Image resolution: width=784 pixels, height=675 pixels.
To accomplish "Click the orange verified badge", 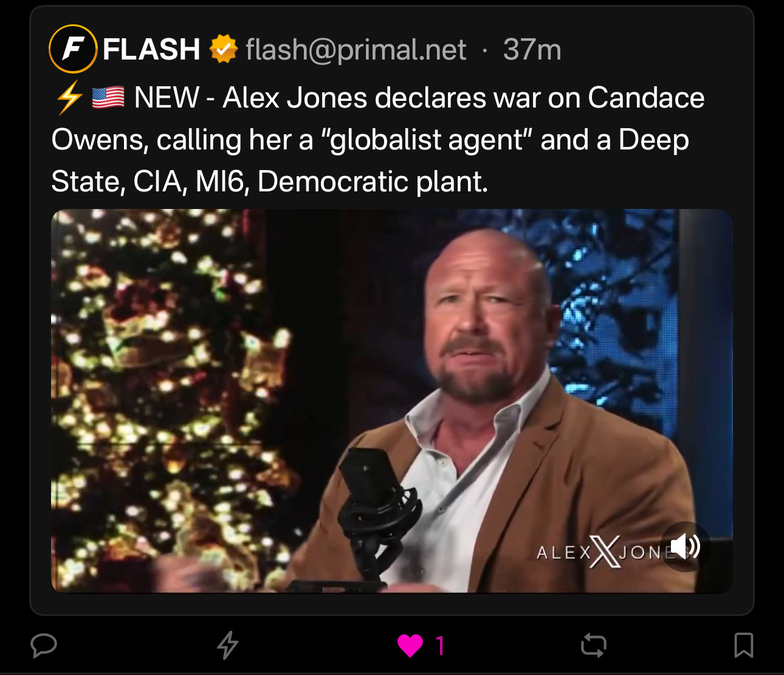I will [223, 49].
